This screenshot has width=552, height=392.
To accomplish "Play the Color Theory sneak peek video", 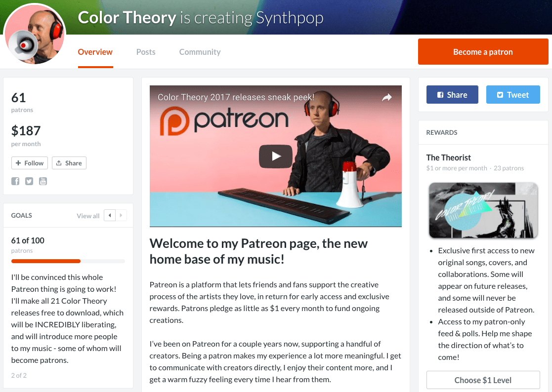I will click(x=275, y=156).
